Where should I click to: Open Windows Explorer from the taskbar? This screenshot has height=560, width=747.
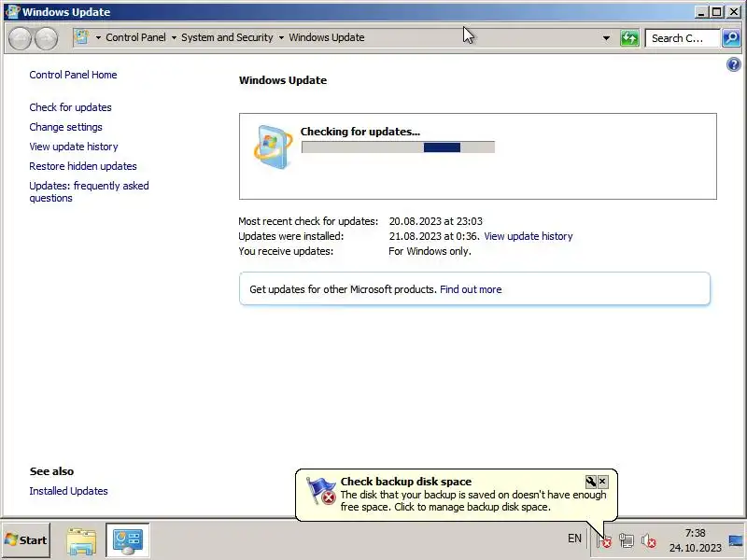tap(81, 540)
